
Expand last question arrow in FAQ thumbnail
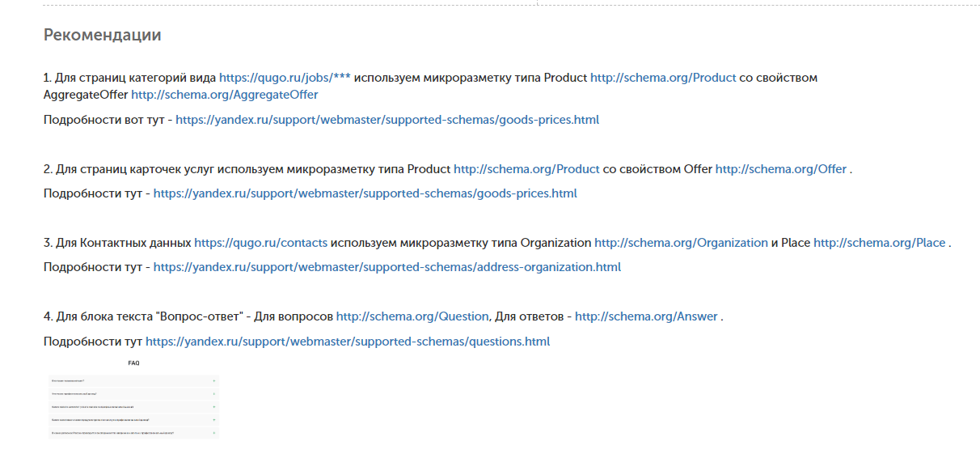(214, 433)
